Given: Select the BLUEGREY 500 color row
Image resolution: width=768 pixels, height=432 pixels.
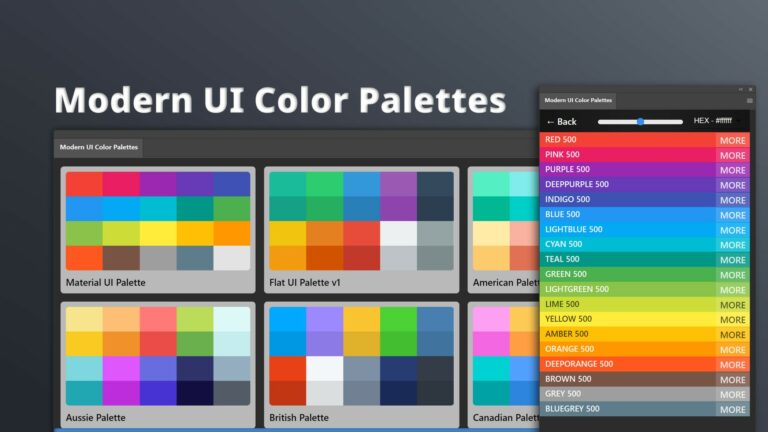Looking at the screenshot, I should click(627, 409).
